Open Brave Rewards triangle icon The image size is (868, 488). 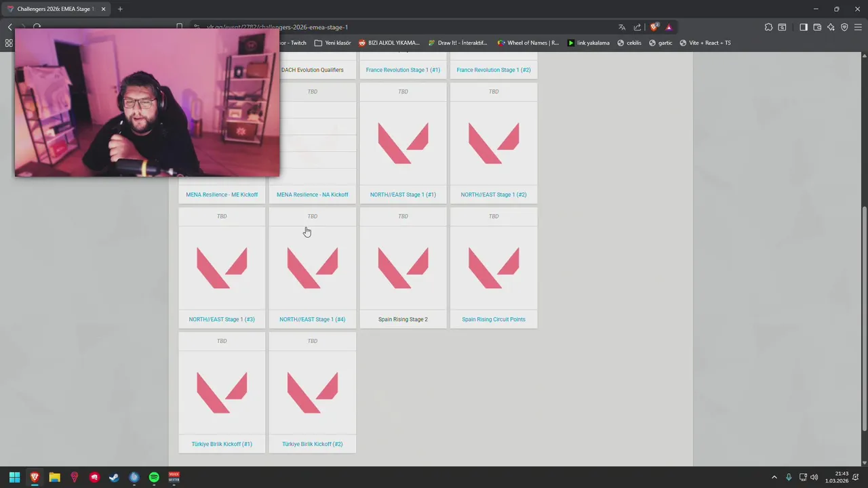coord(669,27)
